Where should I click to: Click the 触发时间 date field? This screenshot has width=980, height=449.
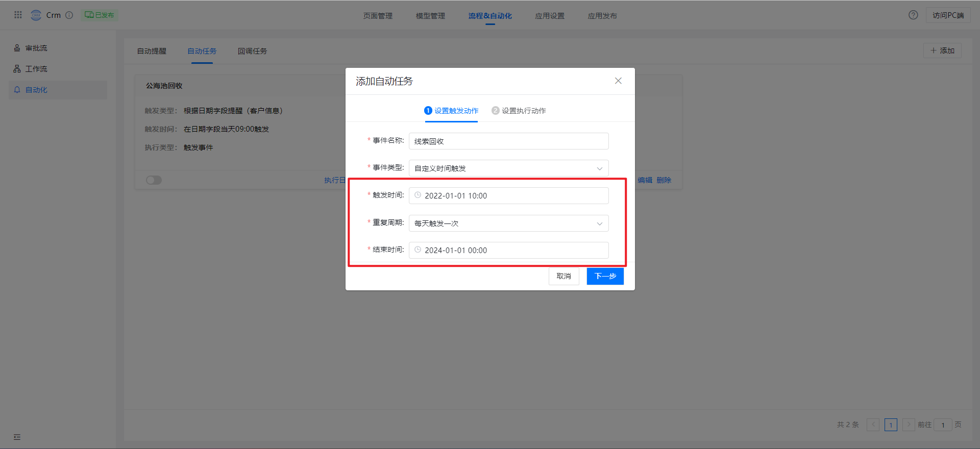508,195
